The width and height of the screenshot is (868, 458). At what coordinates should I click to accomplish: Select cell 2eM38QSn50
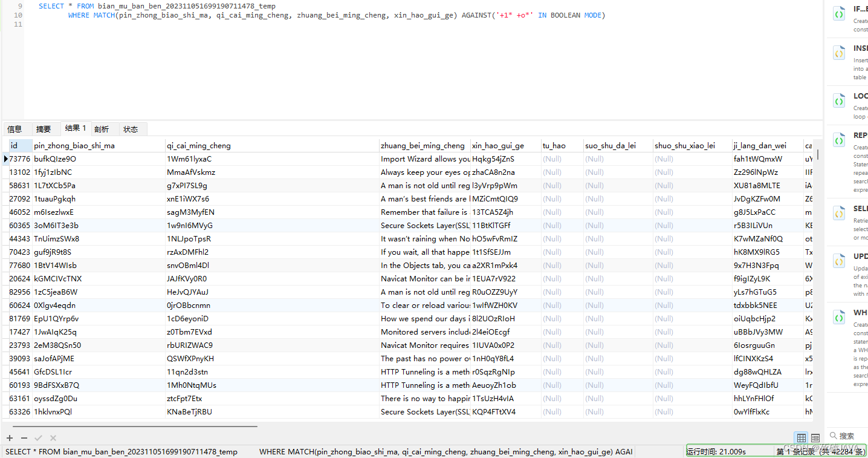pyautogui.click(x=99, y=345)
